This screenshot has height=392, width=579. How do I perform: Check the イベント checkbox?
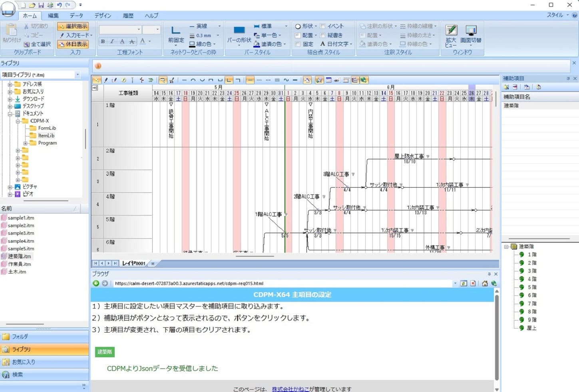pos(323,26)
